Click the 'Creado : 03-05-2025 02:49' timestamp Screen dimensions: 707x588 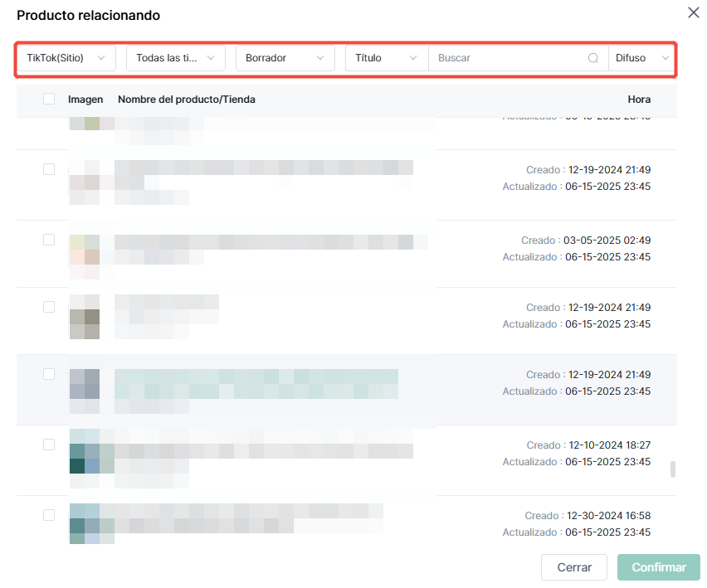pyautogui.click(x=586, y=241)
